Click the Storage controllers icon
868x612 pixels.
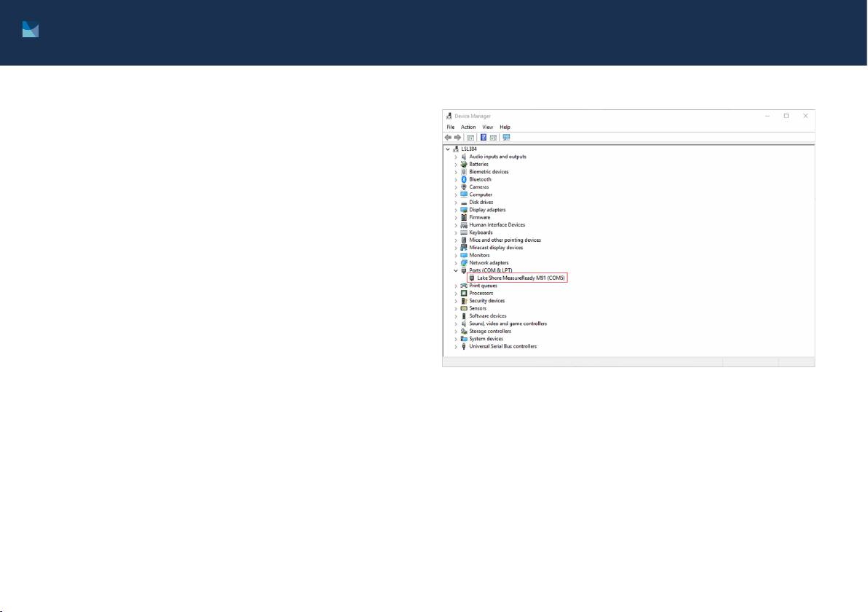(x=464, y=331)
